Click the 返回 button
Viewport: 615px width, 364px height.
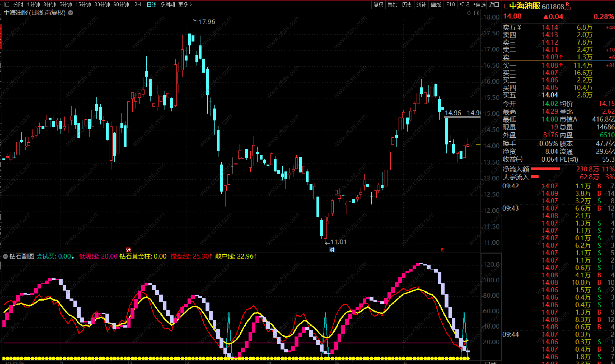(494, 4)
